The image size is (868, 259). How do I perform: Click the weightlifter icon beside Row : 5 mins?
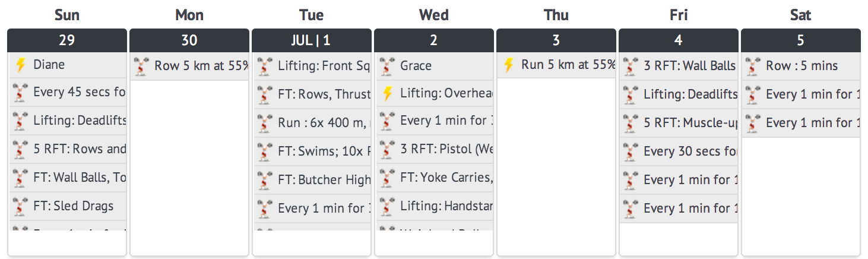pos(753,66)
